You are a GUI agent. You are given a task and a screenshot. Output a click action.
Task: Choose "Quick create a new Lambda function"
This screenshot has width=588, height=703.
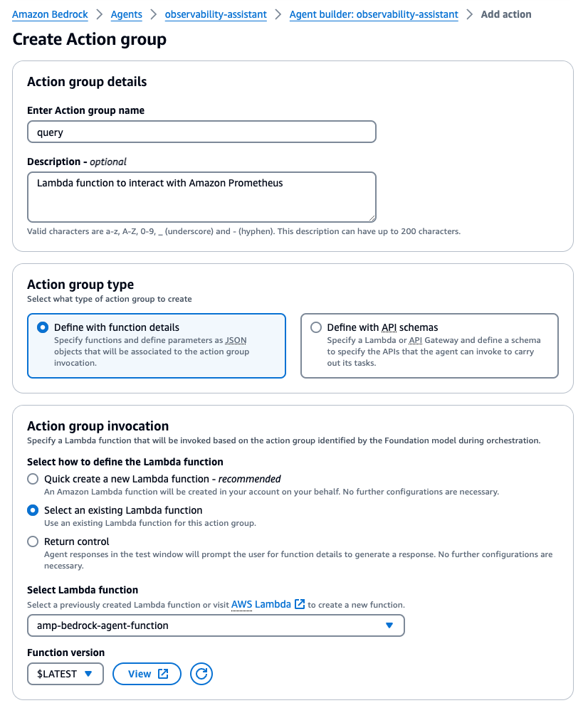(32, 479)
